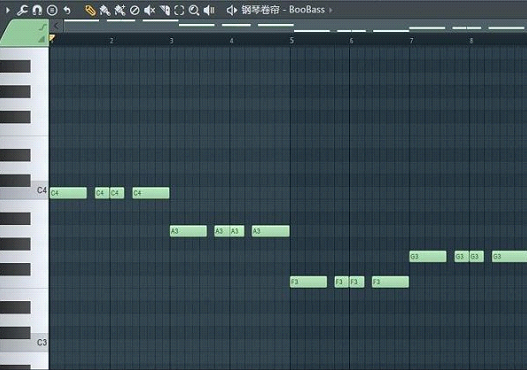527x370 pixels.
Task: Select the long C4 note ending at bar 3
Action: point(151,193)
